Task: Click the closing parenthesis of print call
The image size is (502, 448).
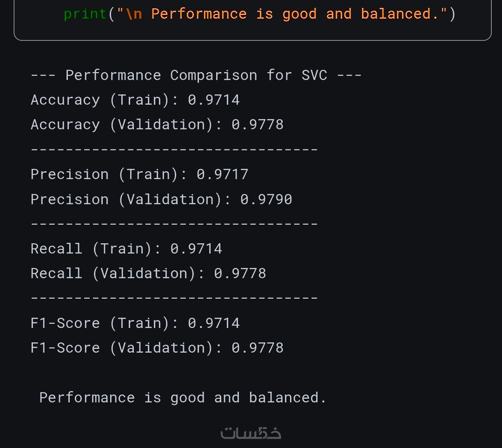Action: (452, 14)
